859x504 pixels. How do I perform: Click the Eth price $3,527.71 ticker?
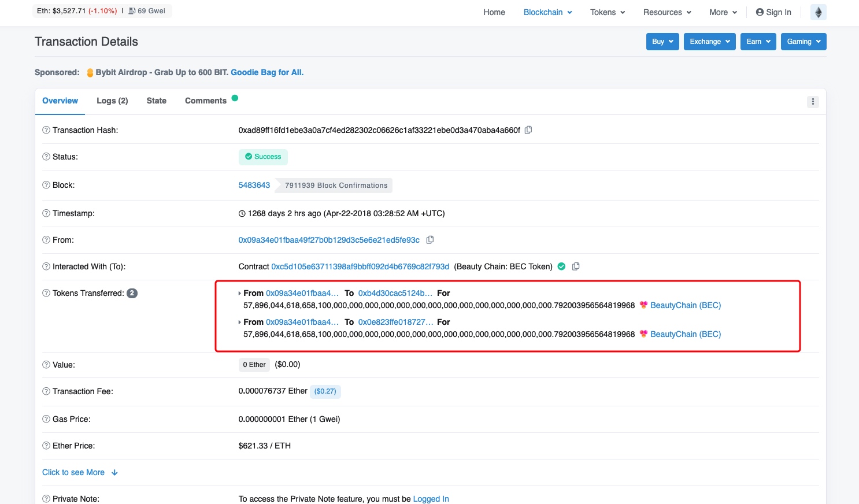(77, 11)
